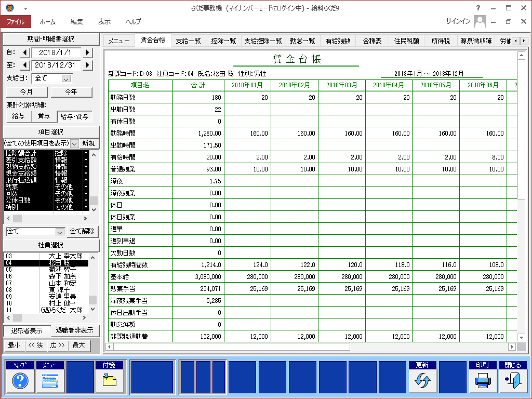This screenshot has height=399, width=532.
Task: Select the 給与・賞与 toggle option
Action: 75,117
